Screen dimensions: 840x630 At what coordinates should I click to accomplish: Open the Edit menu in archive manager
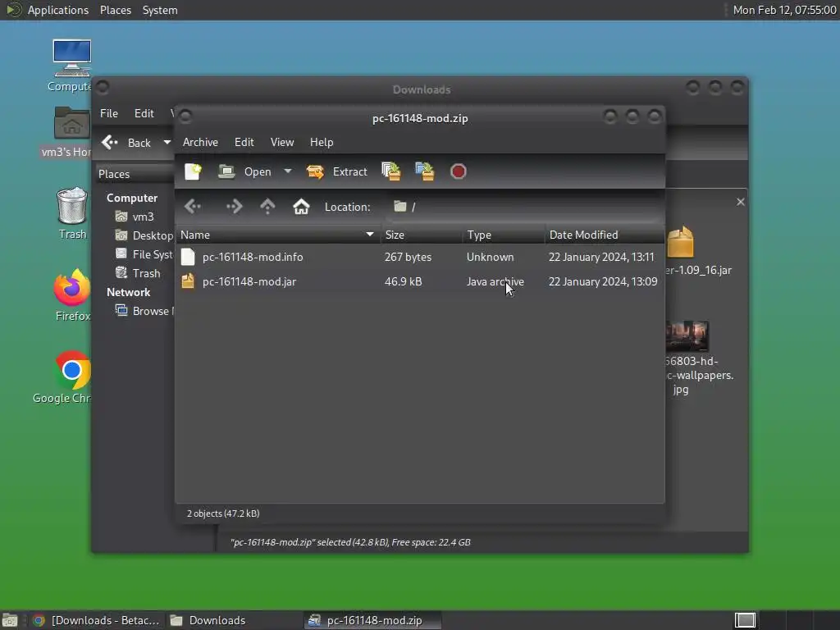click(x=244, y=143)
